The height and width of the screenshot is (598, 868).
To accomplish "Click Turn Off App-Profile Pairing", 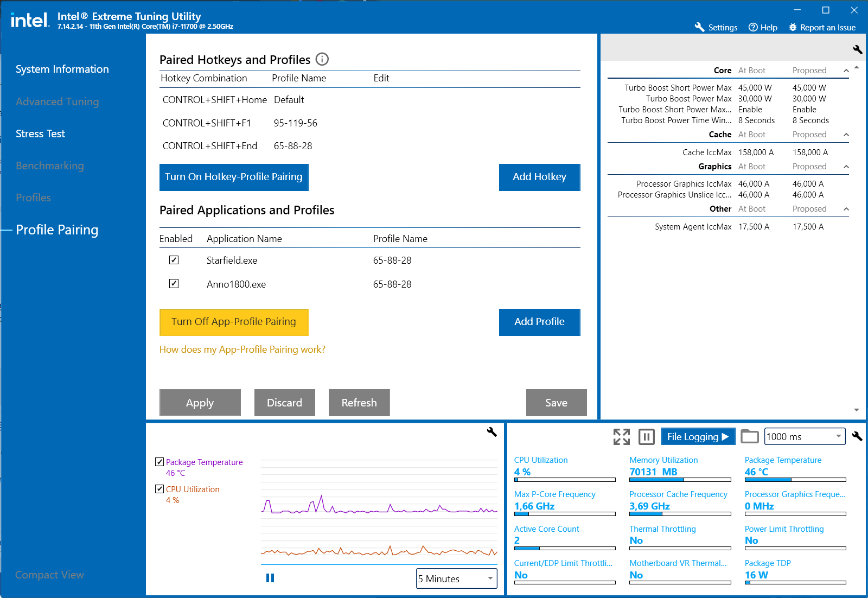I will tap(234, 322).
